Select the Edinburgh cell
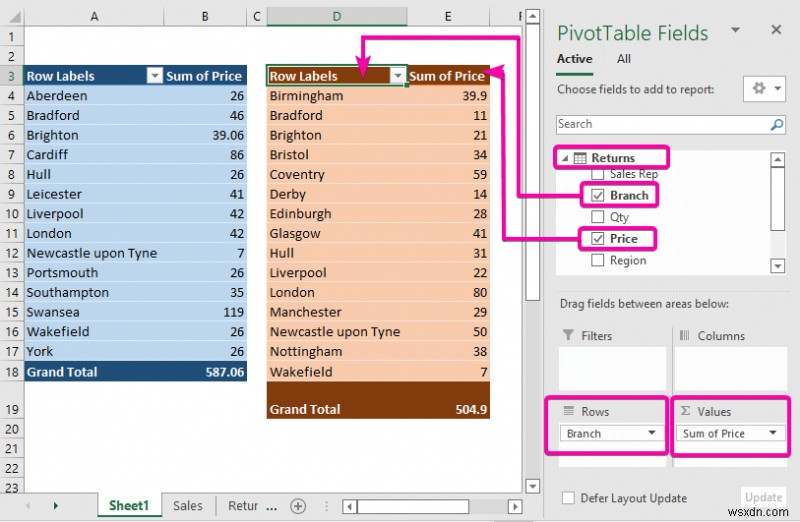Image resolution: width=800 pixels, height=522 pixels. [337, 214]
